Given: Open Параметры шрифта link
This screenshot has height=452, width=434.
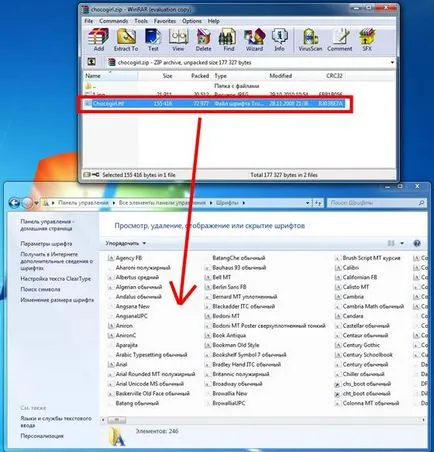Looking at the screenshot, I should [46, 244].
